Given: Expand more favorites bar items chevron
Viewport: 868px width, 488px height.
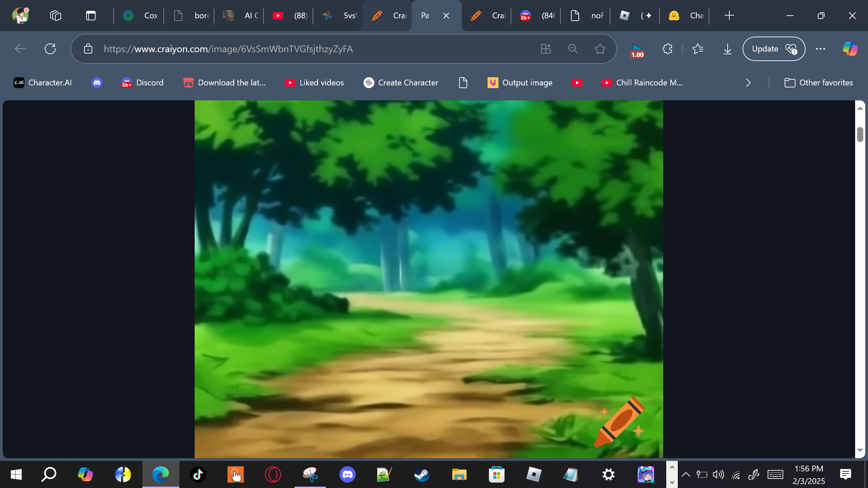Looking at the screenshot, I should 749,83.
